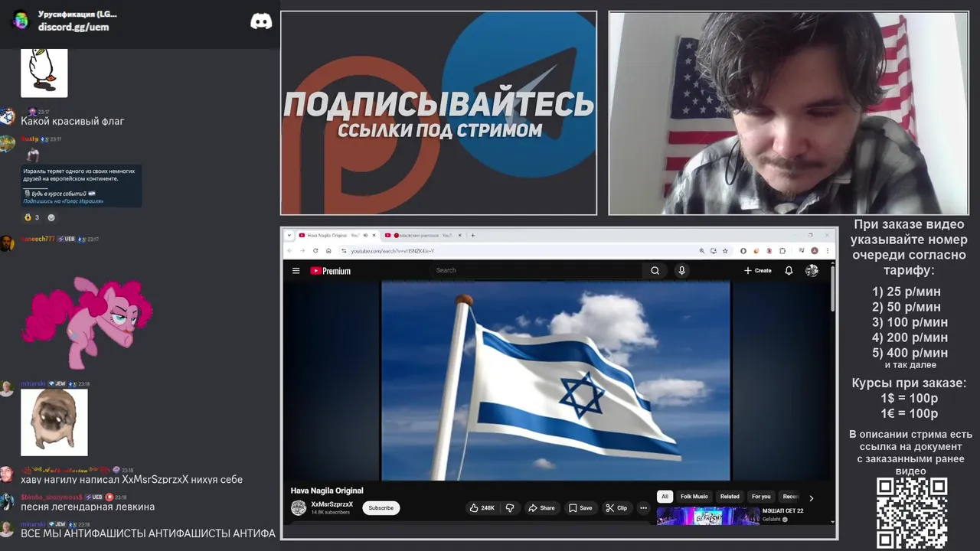
Task: Dislike the Hava Nagila video
Action: pyautogui.click(x=509, y=507)
